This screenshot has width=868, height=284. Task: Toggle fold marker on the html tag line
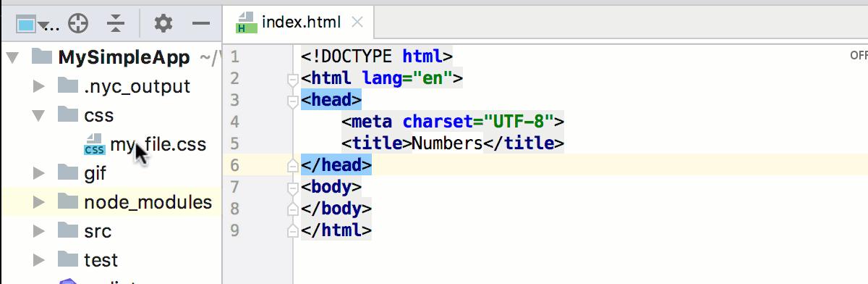293,79
